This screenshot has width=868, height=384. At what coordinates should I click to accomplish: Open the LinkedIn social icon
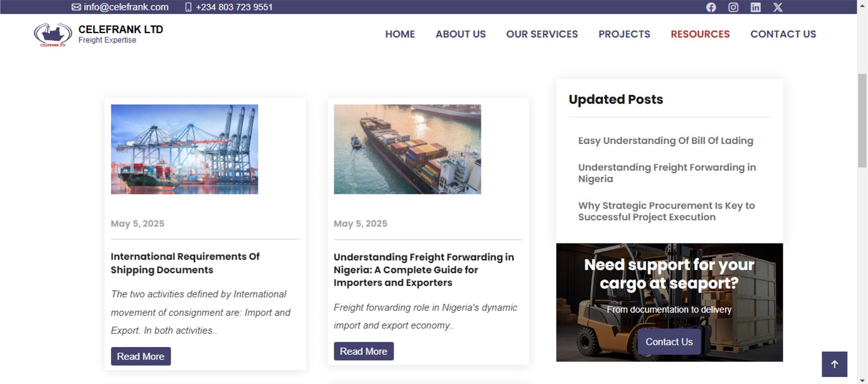point(756,8)
